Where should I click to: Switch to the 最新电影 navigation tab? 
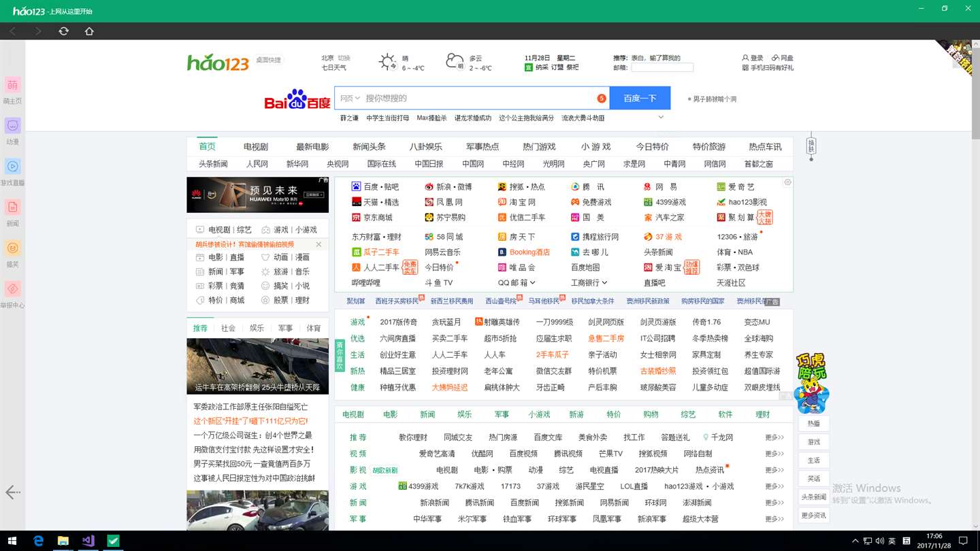pyautogui.click(x=312, y=147)
